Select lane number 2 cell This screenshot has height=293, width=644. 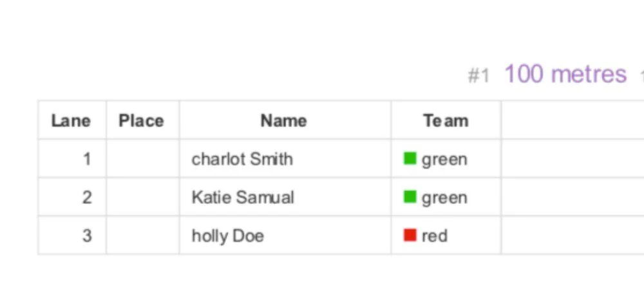click(x=72, y=197)
